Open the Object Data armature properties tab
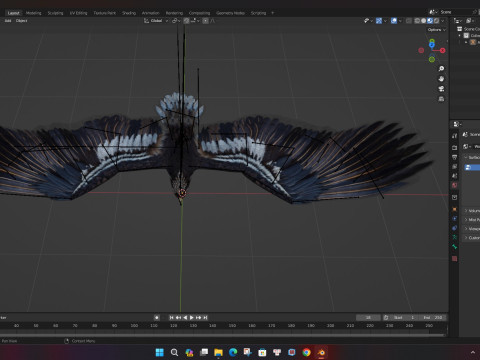 [x=455, y=237]
